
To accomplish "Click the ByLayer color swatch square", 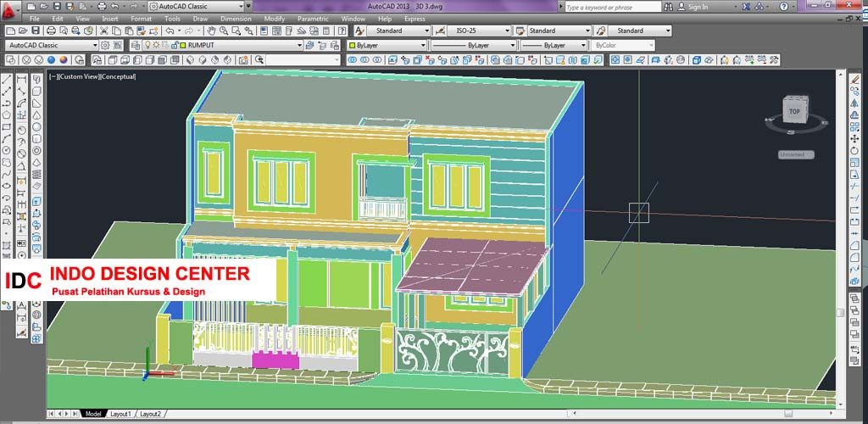I will click(352, 46).
